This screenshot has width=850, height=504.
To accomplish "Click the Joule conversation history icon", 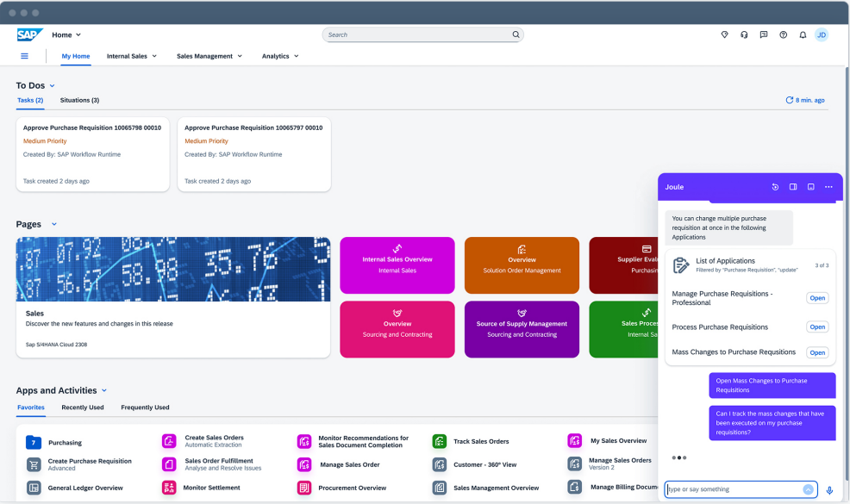I will click(x=775, y=187).
